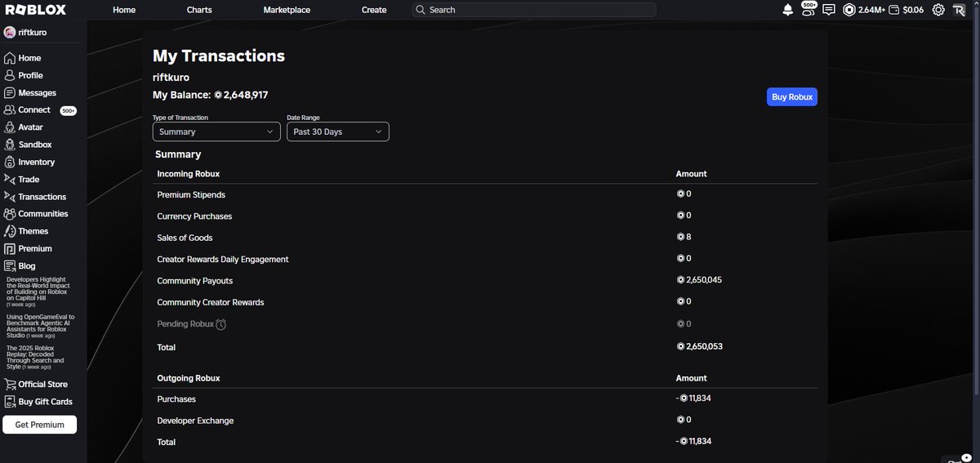The width and height of the screenshot is (980, 463).
Task: Open Communities from the sidebar
Action: (36, 214)
